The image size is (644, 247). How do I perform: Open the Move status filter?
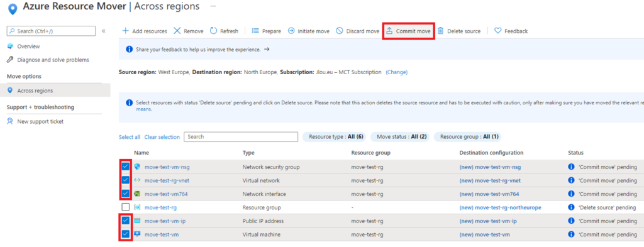[x=399, y=137]
